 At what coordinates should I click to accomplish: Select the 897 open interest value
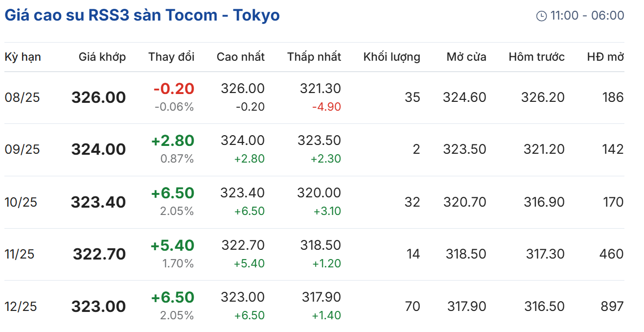pyautogui.click(x=612, y=307)
